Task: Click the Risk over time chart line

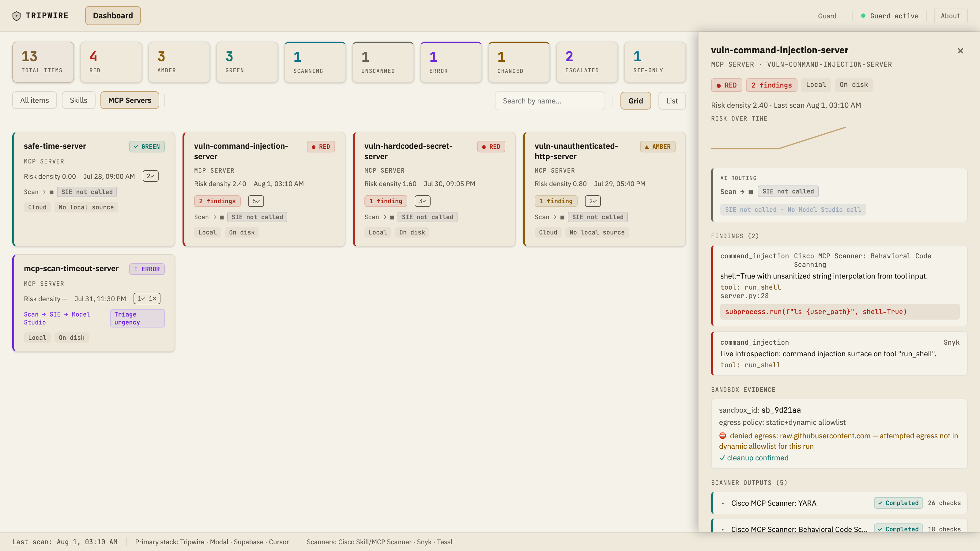Action: [x=778, y=138]
